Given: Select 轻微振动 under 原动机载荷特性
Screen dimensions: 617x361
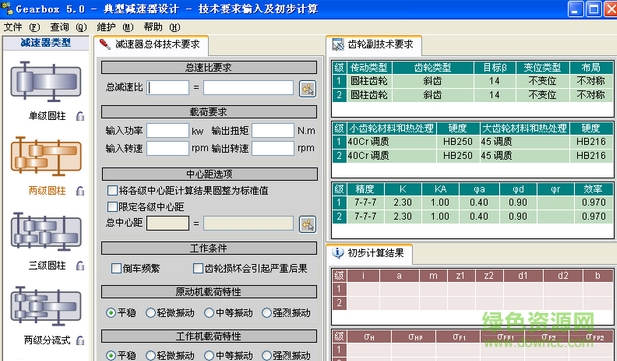Looking at the screenshot, I should coord(150,313).
